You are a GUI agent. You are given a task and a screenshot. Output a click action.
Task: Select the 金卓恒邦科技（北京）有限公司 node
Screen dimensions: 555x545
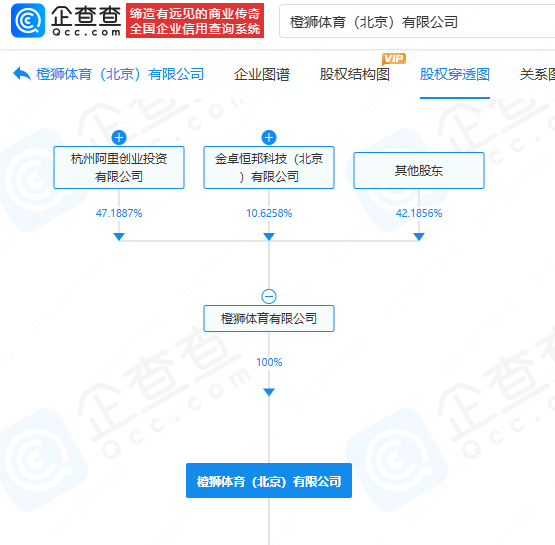(269, 167)
